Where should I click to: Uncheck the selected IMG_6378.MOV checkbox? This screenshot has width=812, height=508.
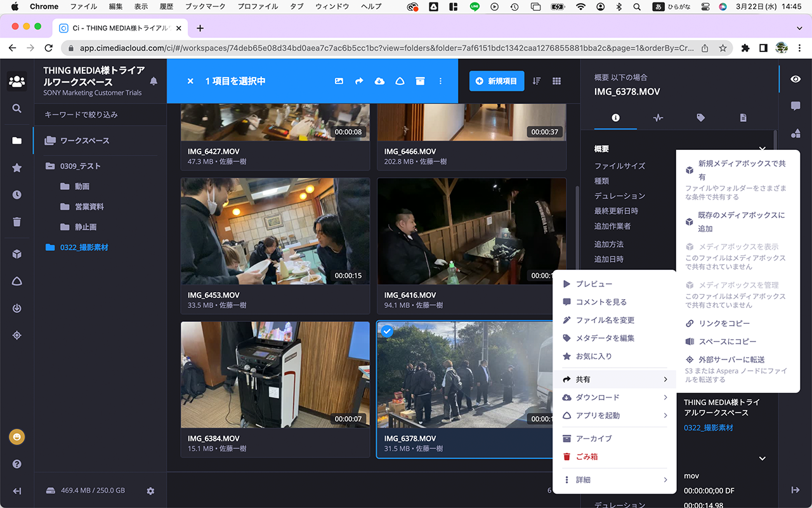pyautogui.click(x=387, y=331)
